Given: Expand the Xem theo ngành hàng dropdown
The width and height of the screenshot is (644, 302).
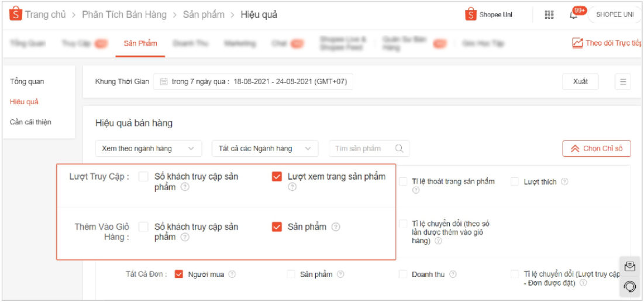Looking at the screenshot, I should (x=148, y=149).
